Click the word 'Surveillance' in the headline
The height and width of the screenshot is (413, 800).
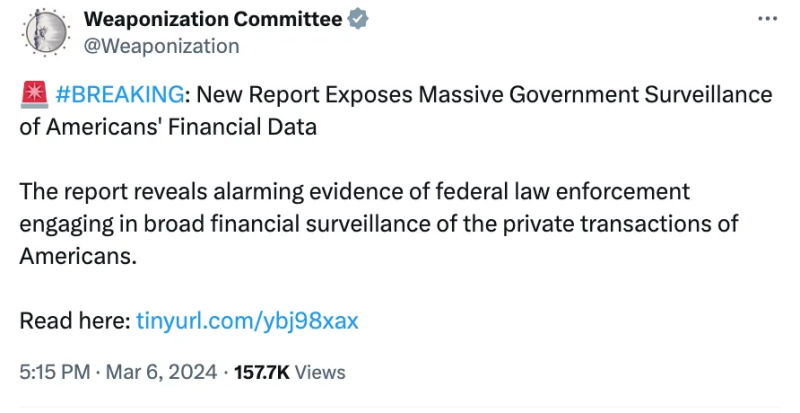(x=709, y=95)
